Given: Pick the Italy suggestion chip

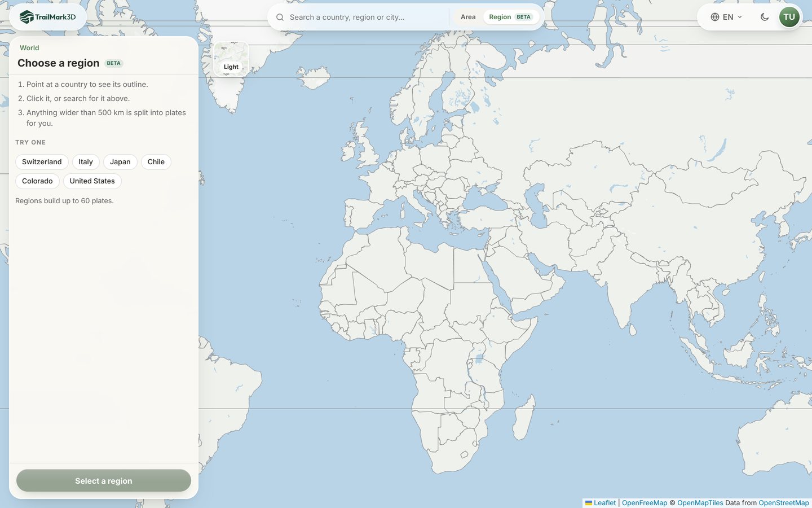Looking at the screenshot, I should (x=86, y=162).
